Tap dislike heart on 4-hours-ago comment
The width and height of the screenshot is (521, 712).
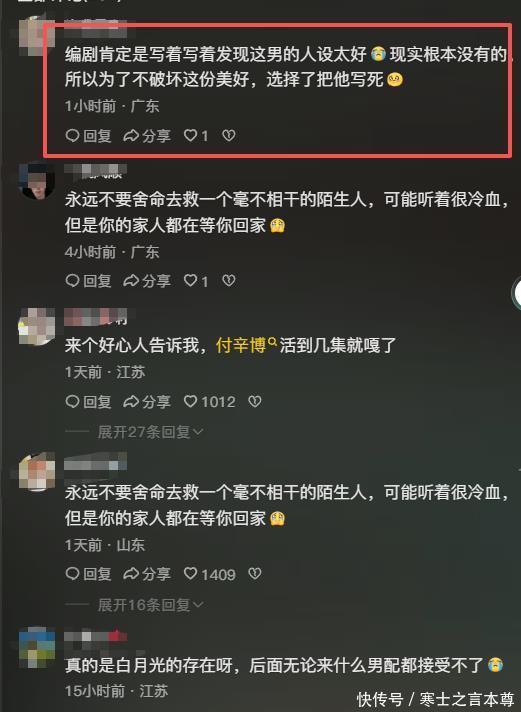228,281
